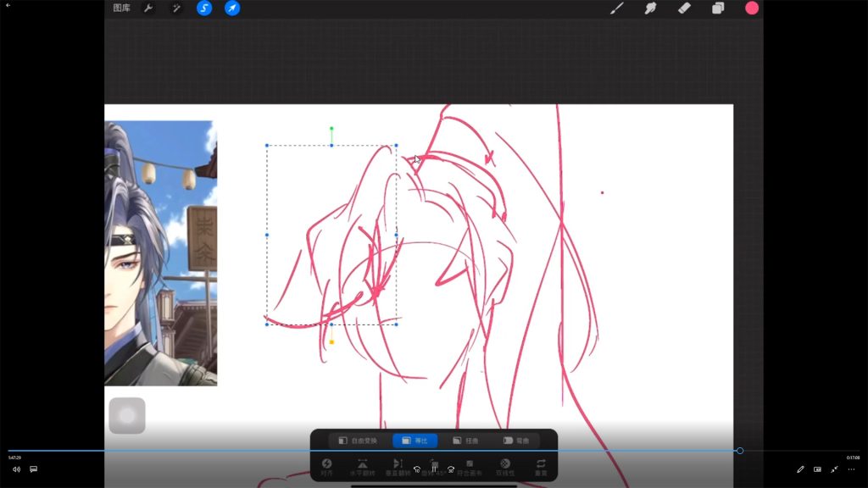Viewport: 868px width, 488px height.
Task: Toggle 对齐 snapping option
Action: [x=326, y=467]
